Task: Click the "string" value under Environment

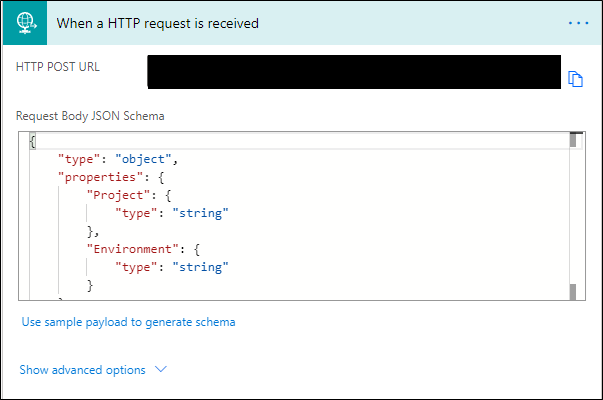Action: point(200,267)
